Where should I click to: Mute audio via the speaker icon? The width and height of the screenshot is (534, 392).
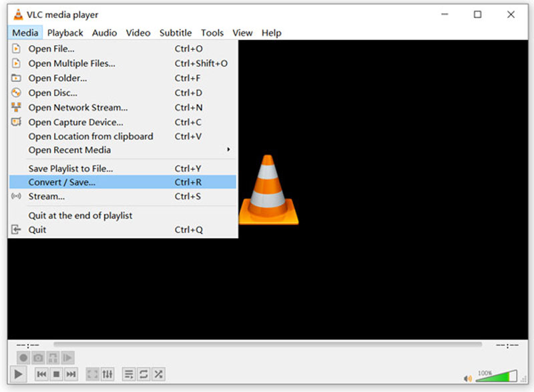tap(467, 377)
